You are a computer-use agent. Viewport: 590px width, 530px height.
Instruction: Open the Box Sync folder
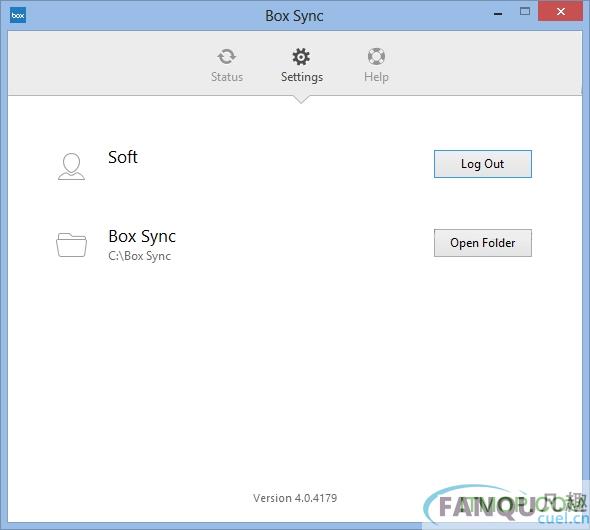tap(483, 243)
